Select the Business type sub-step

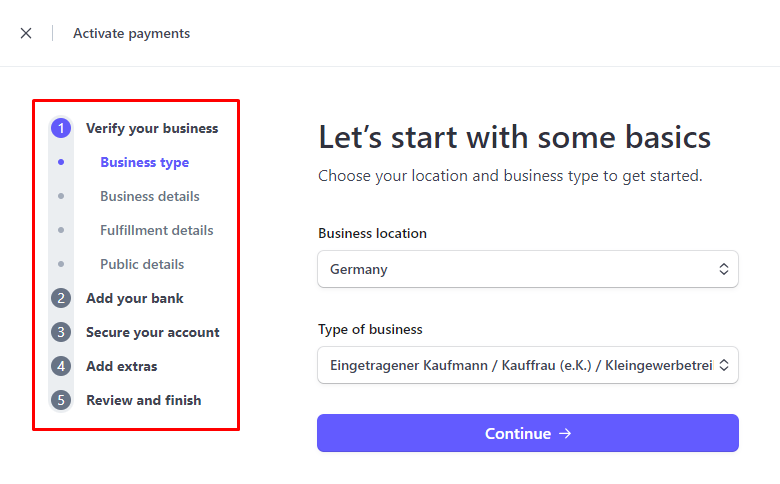pyautogui.click(x=145, y=163)
